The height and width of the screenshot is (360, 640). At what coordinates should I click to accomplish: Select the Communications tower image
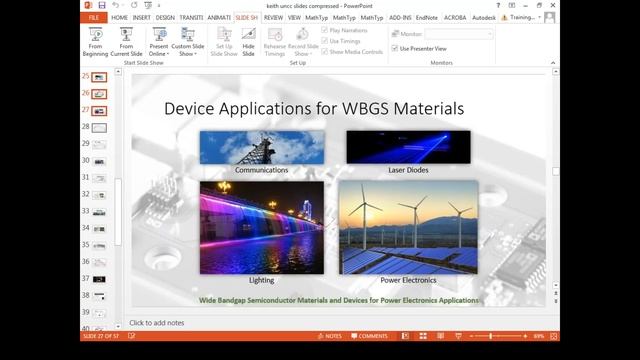[x=262, y=147]
